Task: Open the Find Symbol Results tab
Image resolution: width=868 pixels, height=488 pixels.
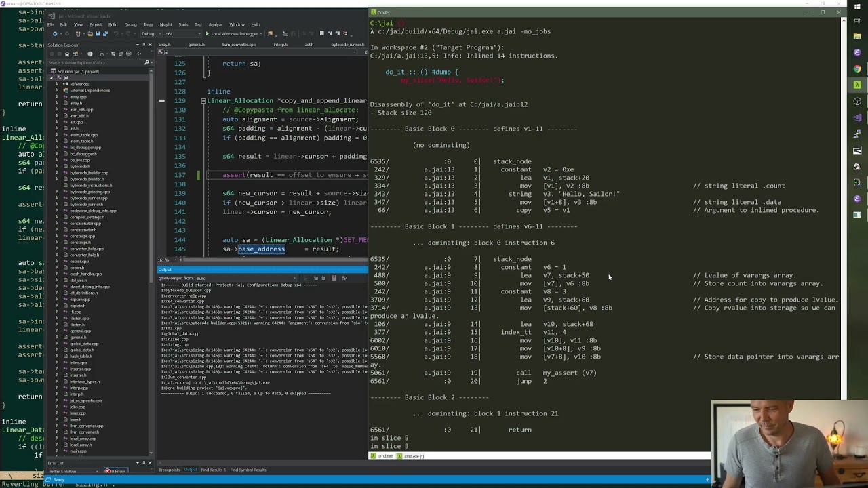Action: click(248, 470)
